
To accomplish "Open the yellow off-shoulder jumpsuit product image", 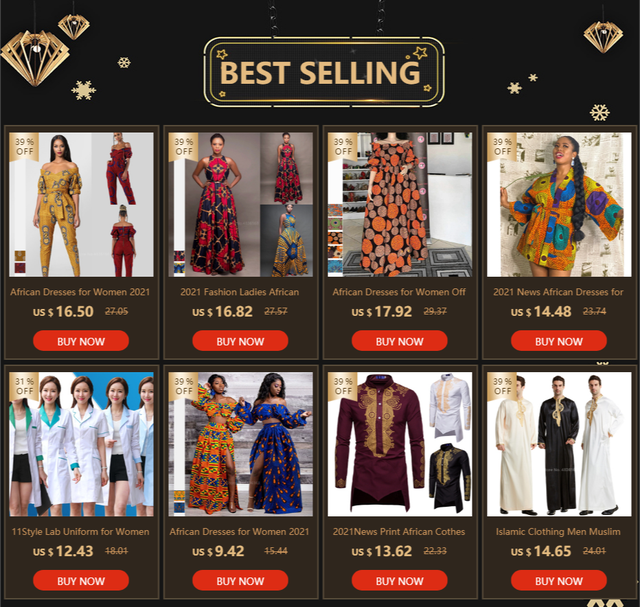I will coord(81,205).
